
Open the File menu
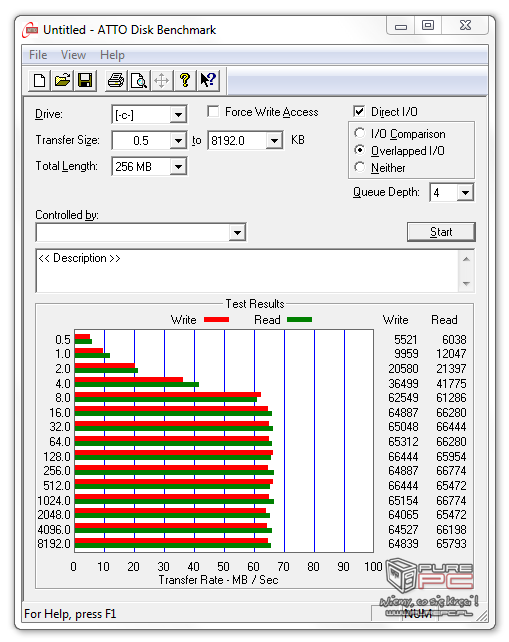coord(38,55)
